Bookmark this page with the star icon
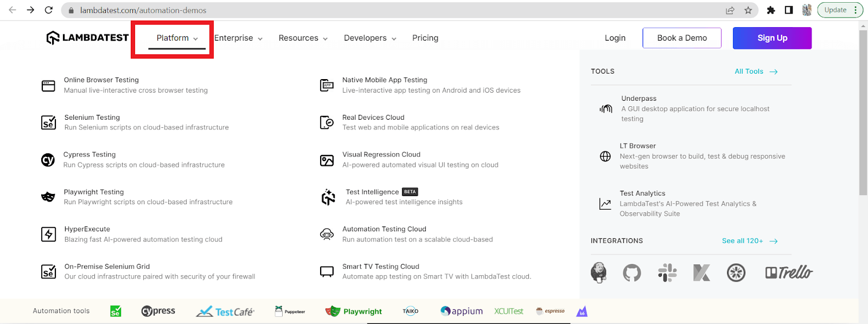 tap(748, 10)
